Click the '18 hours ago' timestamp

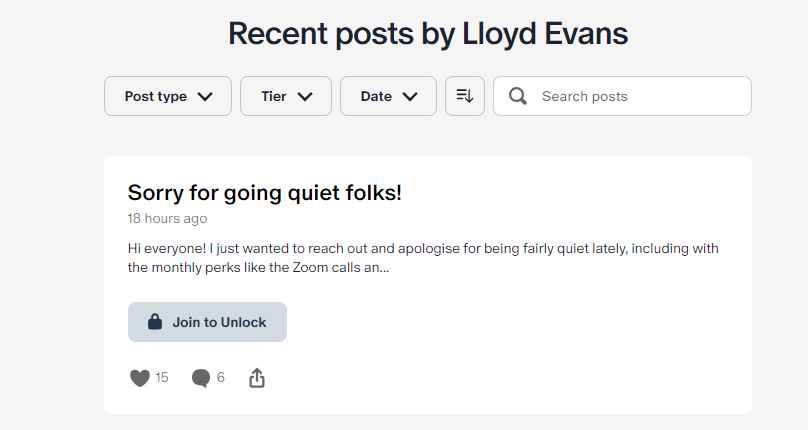[x=167, y=218]
